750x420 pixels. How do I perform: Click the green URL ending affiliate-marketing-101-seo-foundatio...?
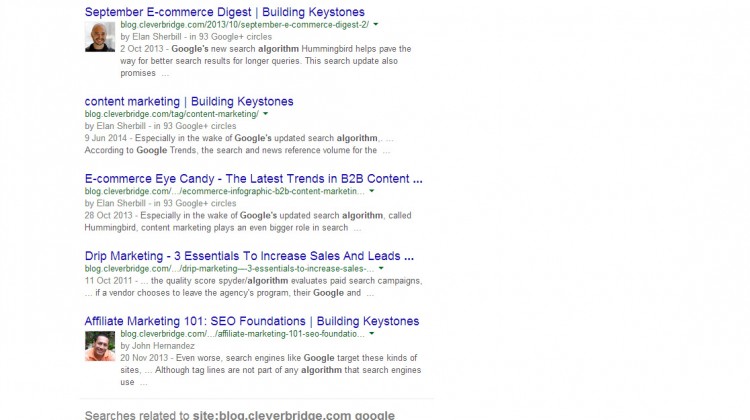point(243,333)
